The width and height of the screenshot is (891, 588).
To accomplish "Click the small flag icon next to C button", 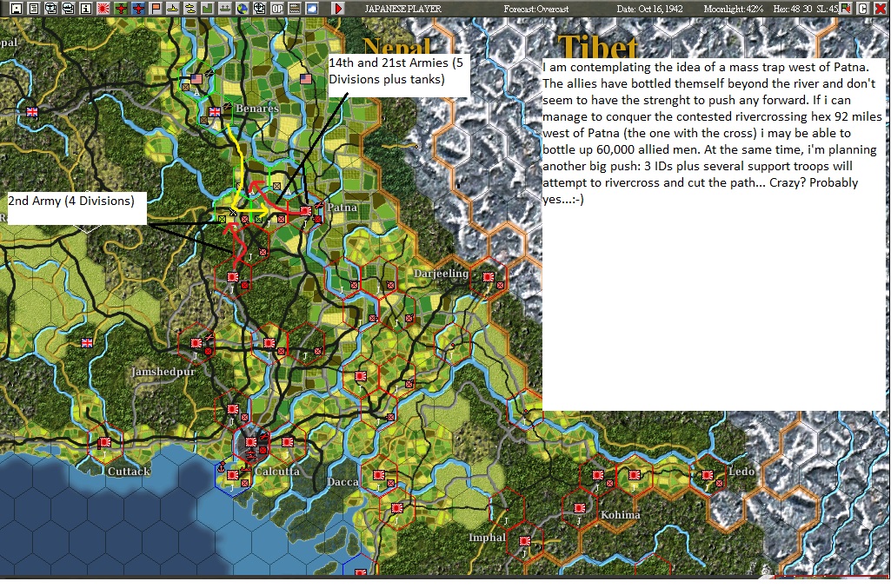I will [x=846, y=8].
